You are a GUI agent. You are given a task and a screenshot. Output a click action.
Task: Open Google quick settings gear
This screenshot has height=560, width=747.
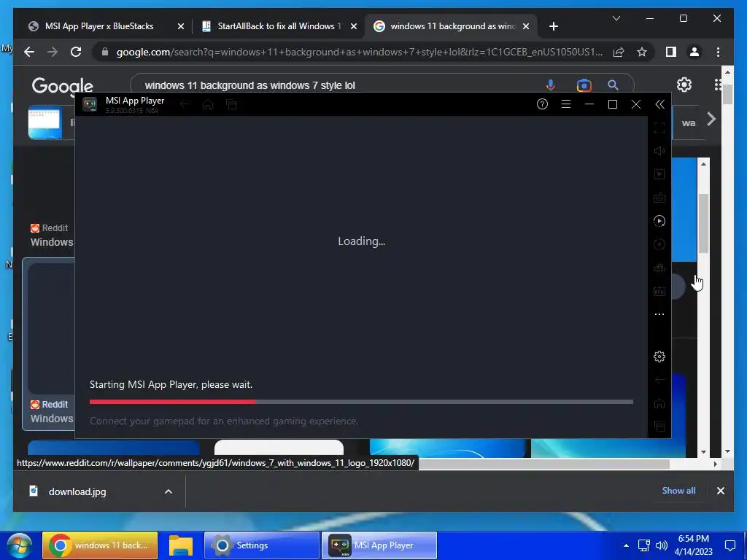coord(684,85)
